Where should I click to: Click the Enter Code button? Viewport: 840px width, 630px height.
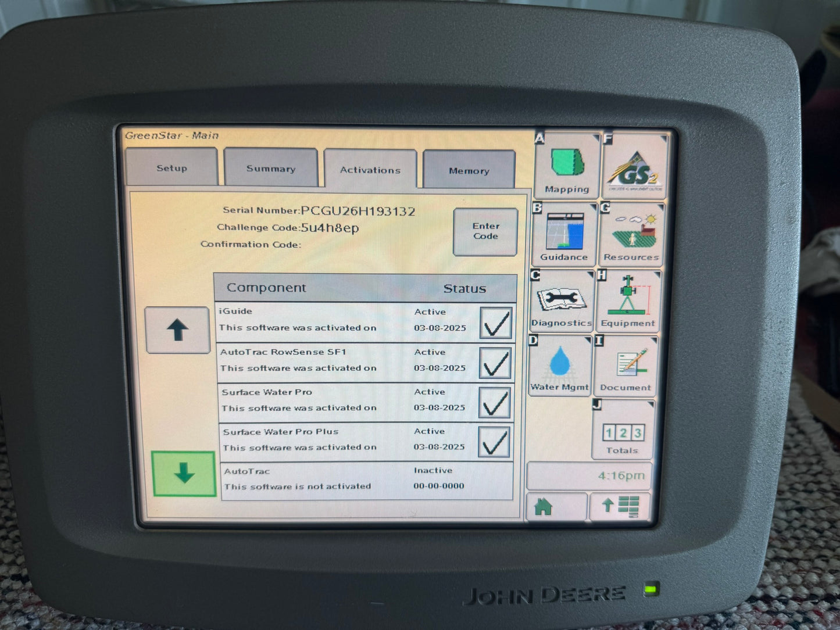[485, 232]
